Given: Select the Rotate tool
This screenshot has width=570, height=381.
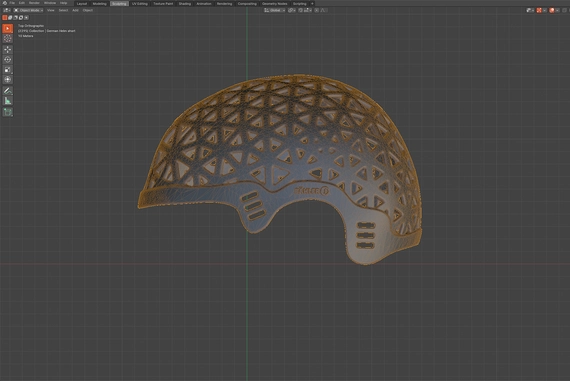Looking at the screenshot, I should 8,59.
